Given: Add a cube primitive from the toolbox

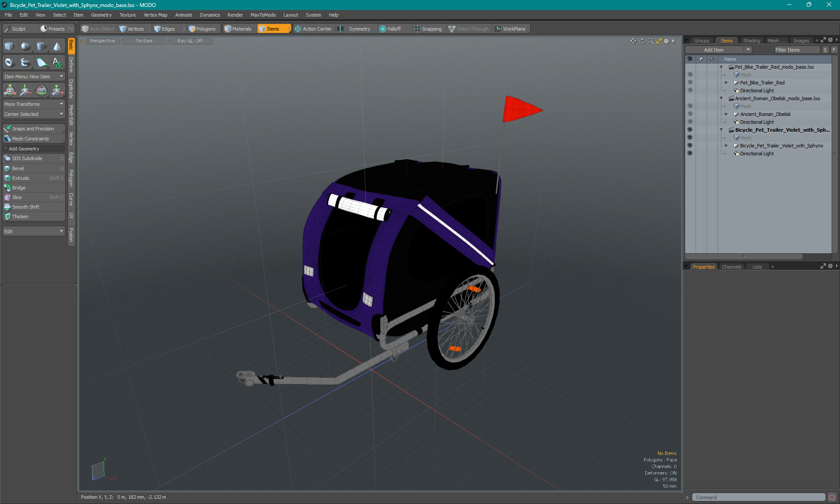Looking at the screenshot, I should (x=9, y=46).
